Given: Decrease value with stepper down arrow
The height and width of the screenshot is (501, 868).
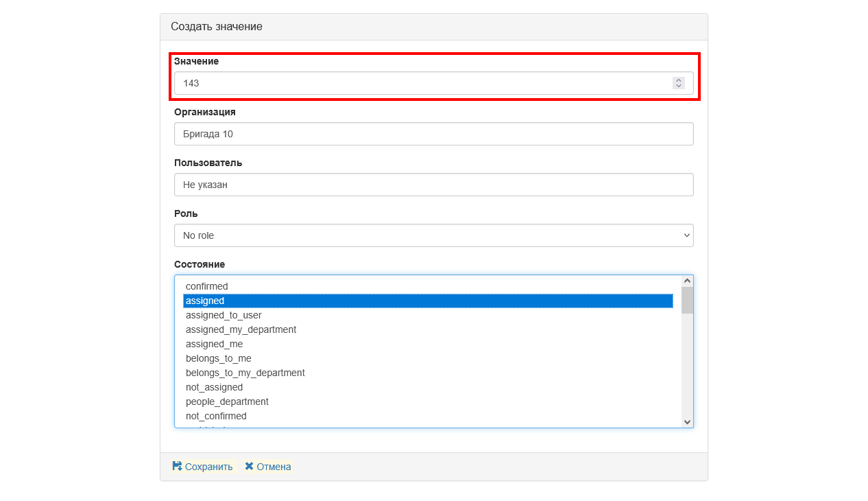Looking at the screenshot, I should pos(679,86).
